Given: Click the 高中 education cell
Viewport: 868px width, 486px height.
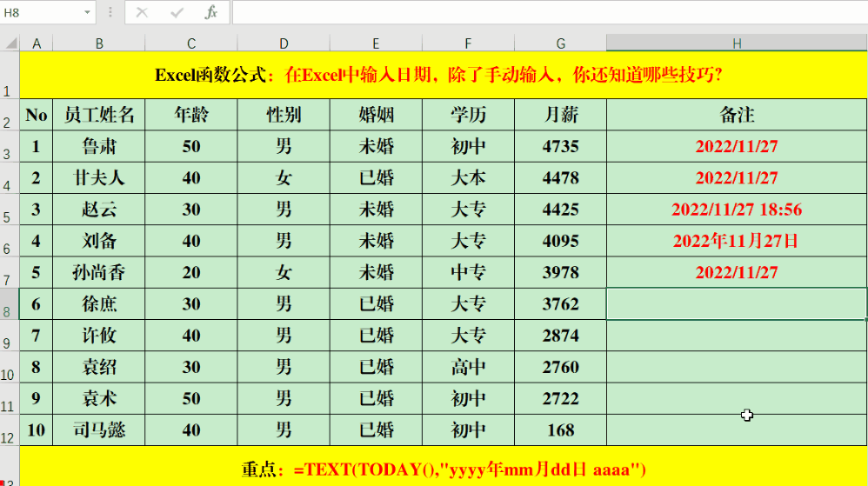Looking at the screenshot, I should click(x=468, y=367).
